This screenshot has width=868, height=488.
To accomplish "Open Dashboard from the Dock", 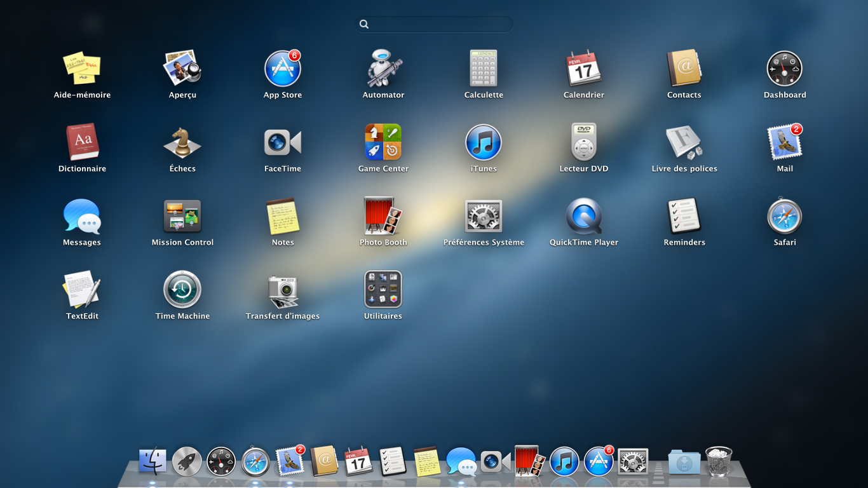I will point(221,462).
